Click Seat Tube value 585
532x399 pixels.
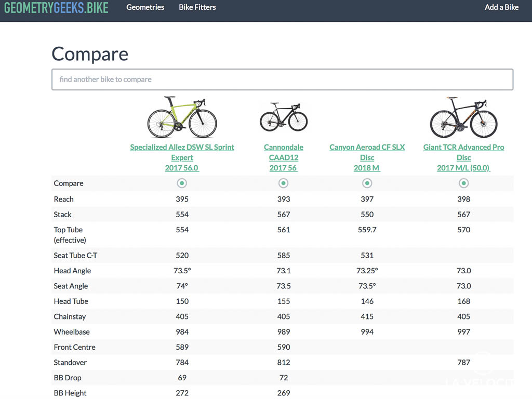pos(284,256)
